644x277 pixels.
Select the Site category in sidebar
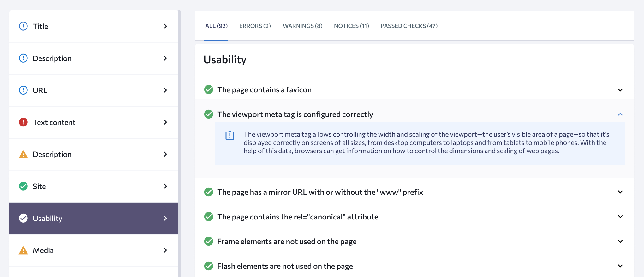(x=94, y=186)
